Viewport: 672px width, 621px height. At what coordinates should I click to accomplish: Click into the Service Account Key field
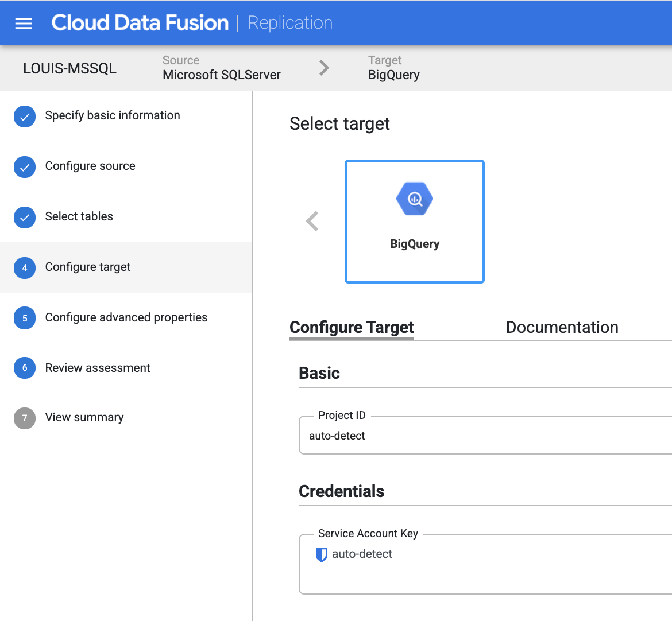pos(485,565)
